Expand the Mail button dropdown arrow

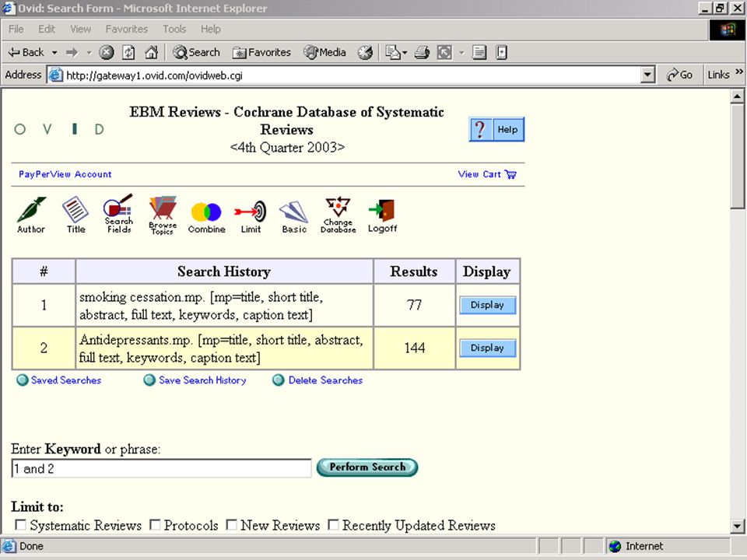point(405,52)
